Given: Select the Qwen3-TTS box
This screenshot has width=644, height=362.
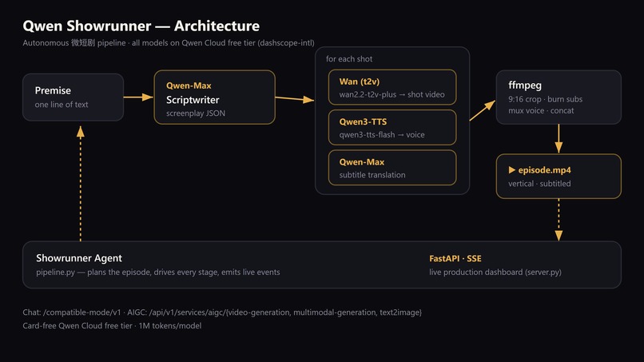Looking at the screenshot, I should (x=392, y=127).
